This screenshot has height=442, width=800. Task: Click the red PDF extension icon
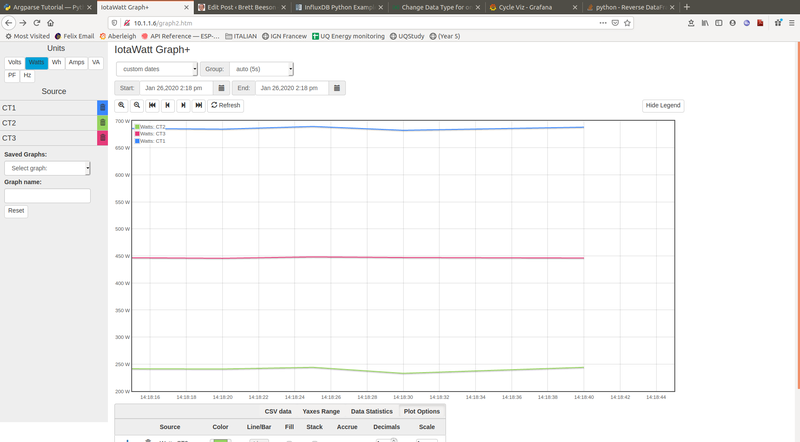760,23
